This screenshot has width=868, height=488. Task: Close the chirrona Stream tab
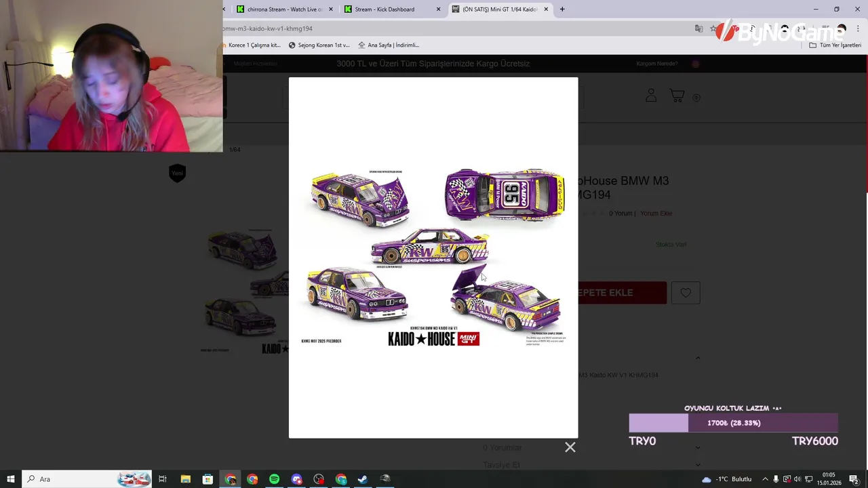pos(331,9)
